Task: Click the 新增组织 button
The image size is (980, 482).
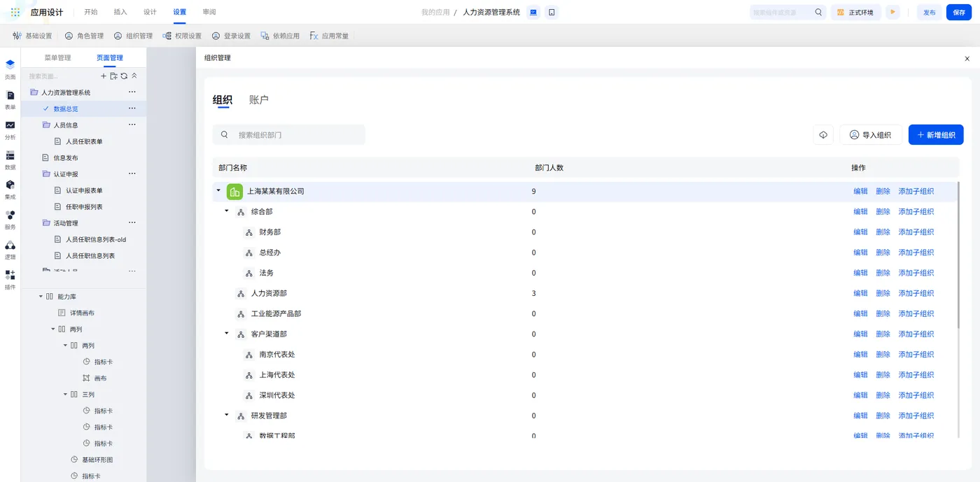Action: (x=936, y=135)
